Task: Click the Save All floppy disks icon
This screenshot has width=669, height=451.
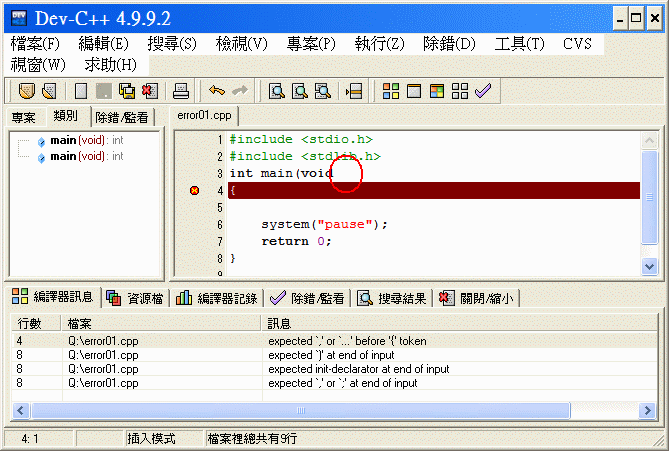Action: (x=127, y=91)
